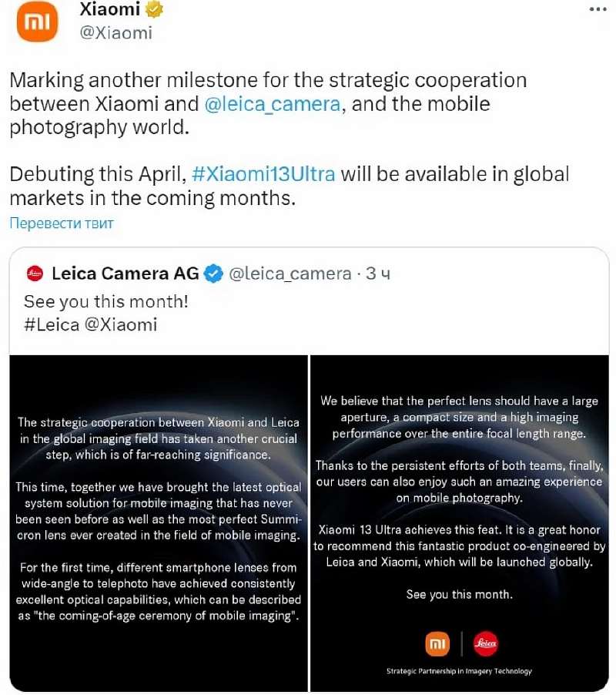
Task: Click the orange Xiaomi profile avatar
Action: [x=38, y=22]
